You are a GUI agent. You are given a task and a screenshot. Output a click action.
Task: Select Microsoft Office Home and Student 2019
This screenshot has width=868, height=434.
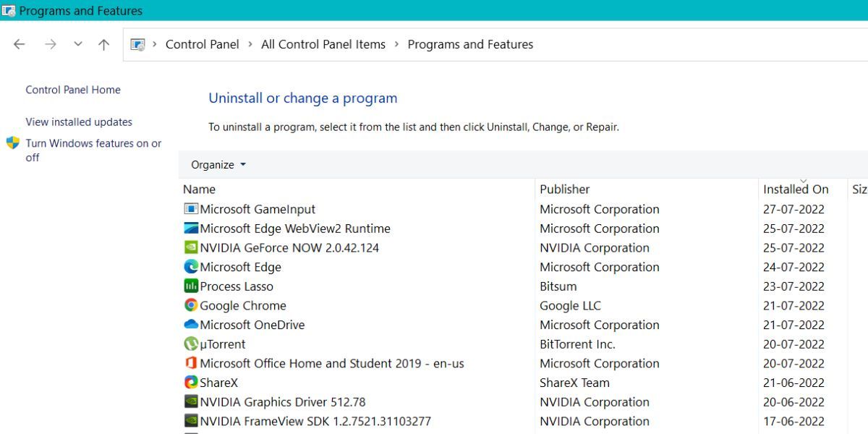click(x=332, y=363)
